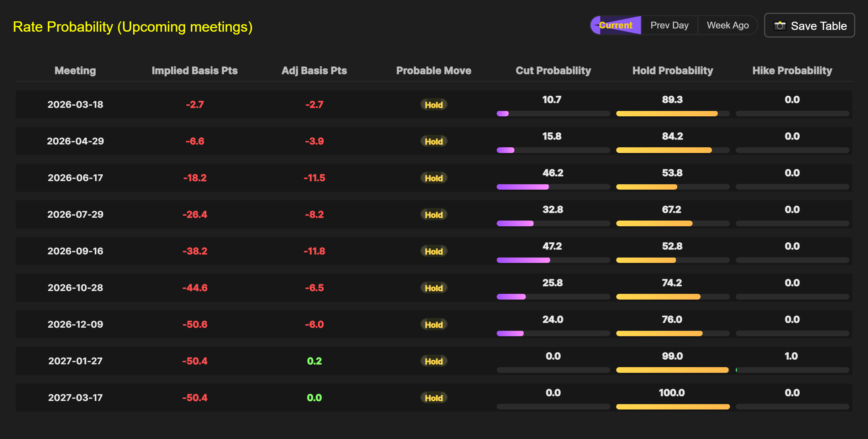Switch to the Week Ago view
This screenshot has height=439, width=868.
tap(727, 25)
